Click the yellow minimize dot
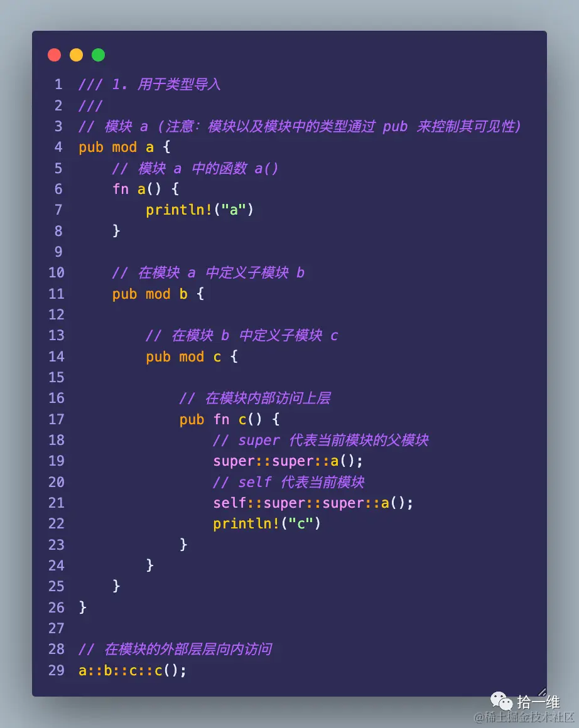579x728 pixels. coord(76,55)
